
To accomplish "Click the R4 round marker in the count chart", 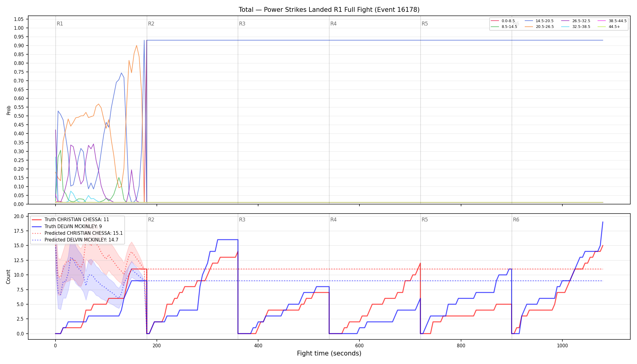I will click(x=333, y=220).
